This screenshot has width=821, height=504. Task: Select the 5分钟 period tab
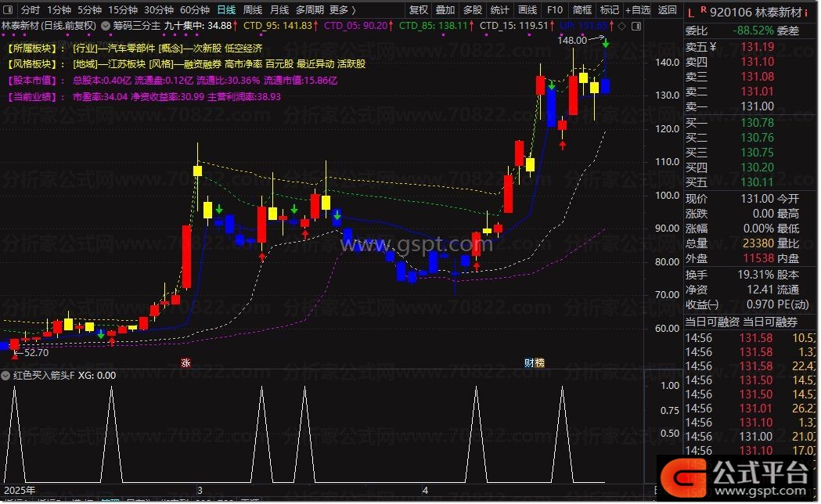(x=89, y=10)
